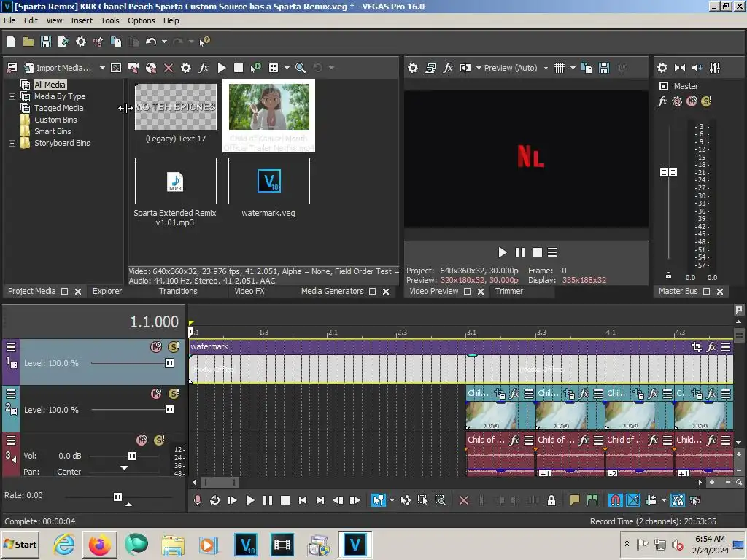Open Windows Start button
Screen dimensions: 747x560
[20, 545]
